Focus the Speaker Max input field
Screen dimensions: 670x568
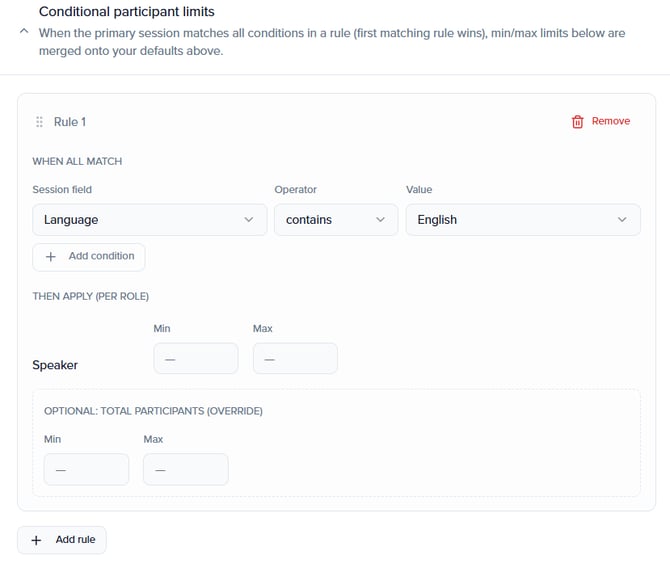click(x=295, y=358)
